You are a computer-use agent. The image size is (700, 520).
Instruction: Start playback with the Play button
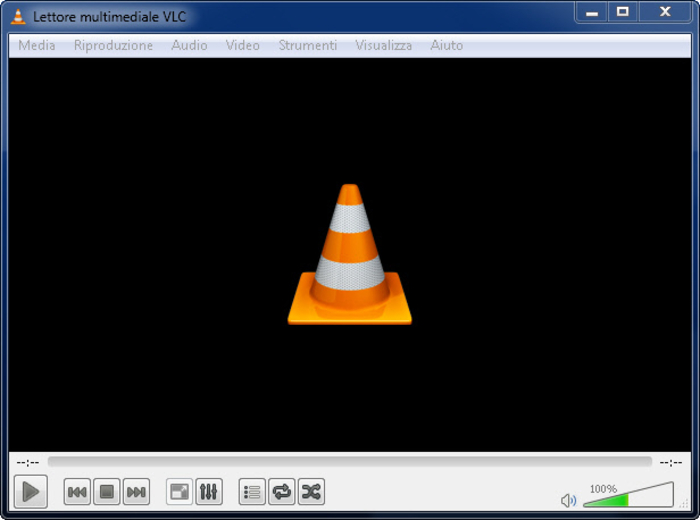tap(30, 491)
